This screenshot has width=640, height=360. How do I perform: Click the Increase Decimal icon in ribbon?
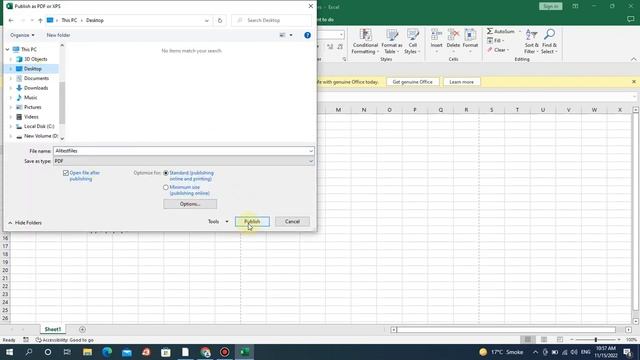coord(330,47)
